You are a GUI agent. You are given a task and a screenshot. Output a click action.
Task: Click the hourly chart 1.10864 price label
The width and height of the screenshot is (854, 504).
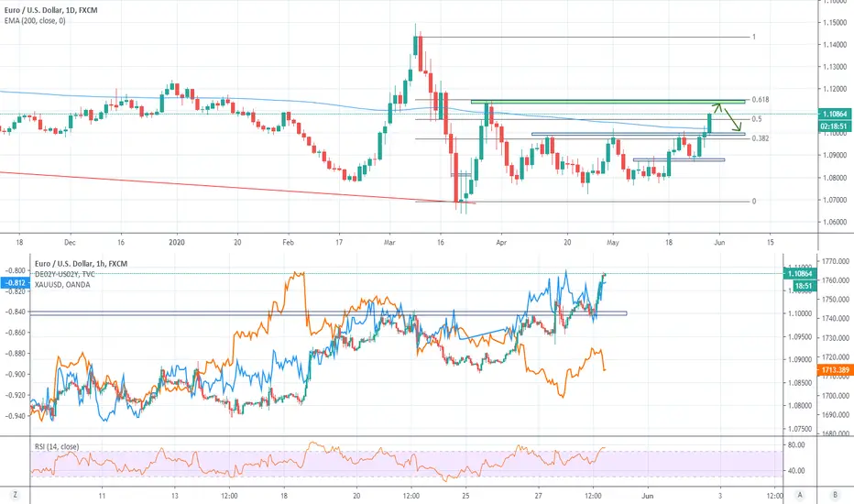click(798, 273)
